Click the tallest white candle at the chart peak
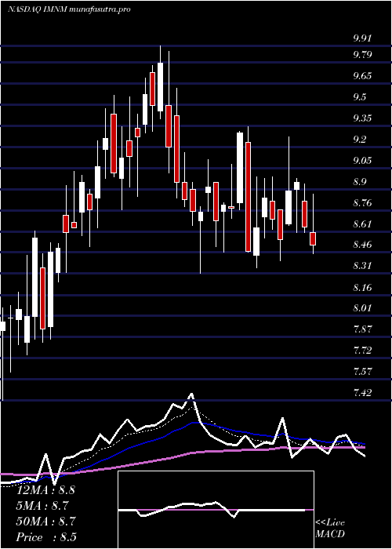 click(160, 87)
